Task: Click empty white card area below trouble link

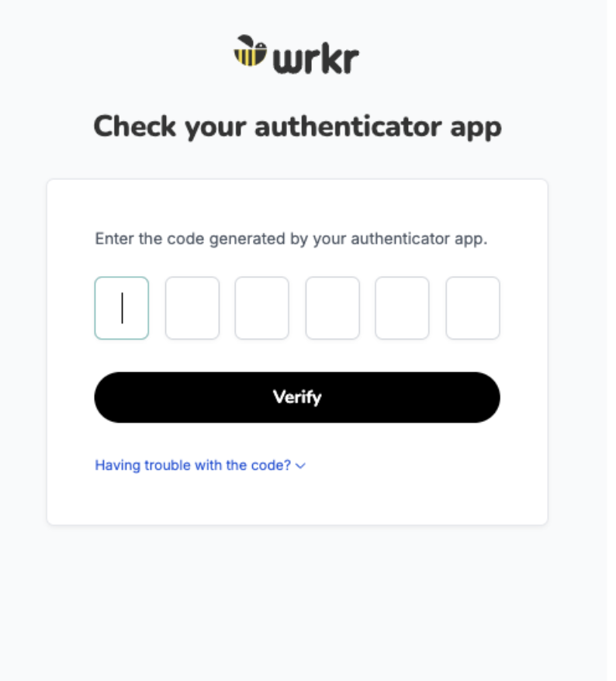Action: (x=297, y=500)
